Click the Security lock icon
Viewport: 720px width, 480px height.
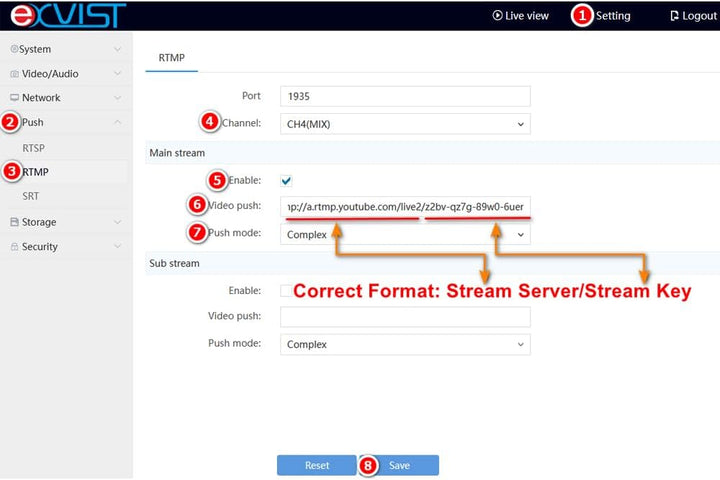click(x=15, y=247)
